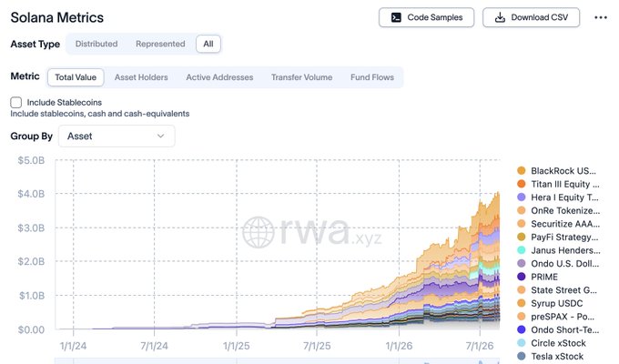
Task: Click the $5.0B y-axis label
Action: [31, 160]
